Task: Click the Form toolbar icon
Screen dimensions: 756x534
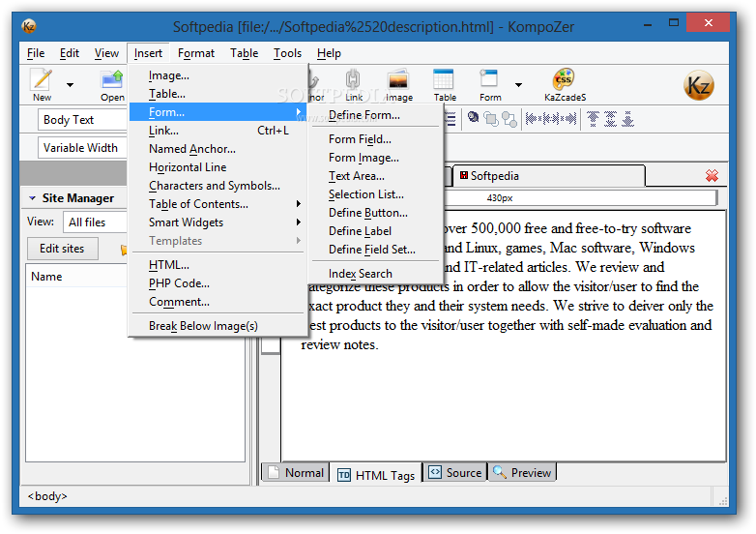Action: click(x=489, y=79)
